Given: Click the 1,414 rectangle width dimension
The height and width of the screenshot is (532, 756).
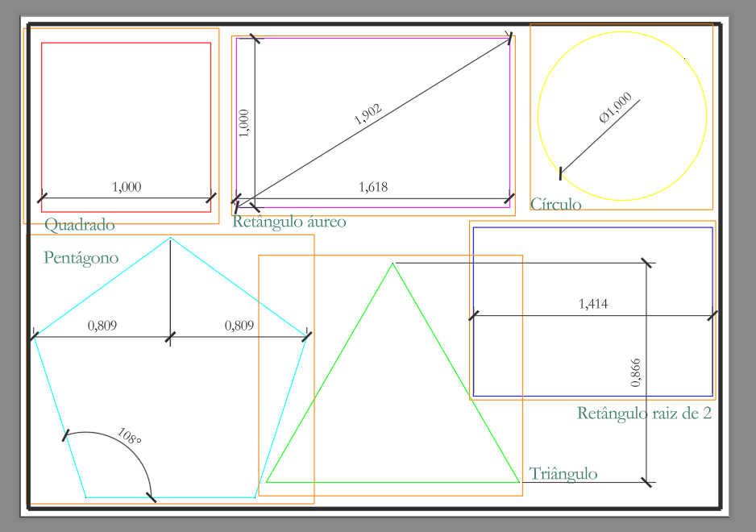Looking at the screenshot, I should 592,304.
